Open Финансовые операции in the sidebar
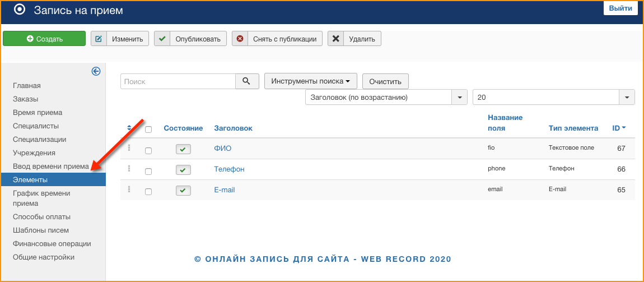This screenshot has height=282, width=644. coord(52,244)
